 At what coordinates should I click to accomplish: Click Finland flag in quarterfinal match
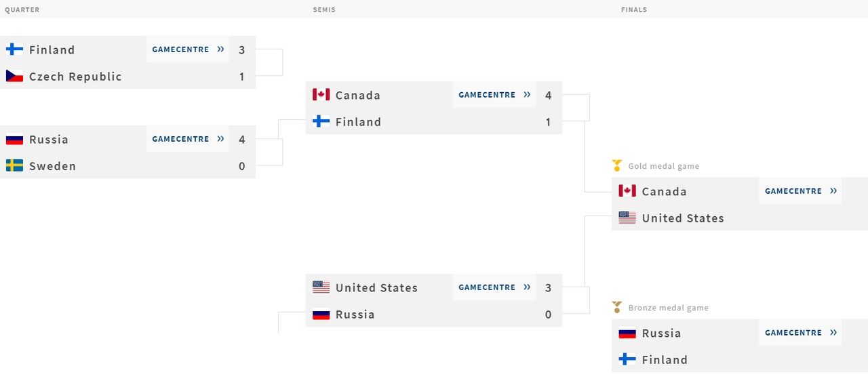coord(14,49)
